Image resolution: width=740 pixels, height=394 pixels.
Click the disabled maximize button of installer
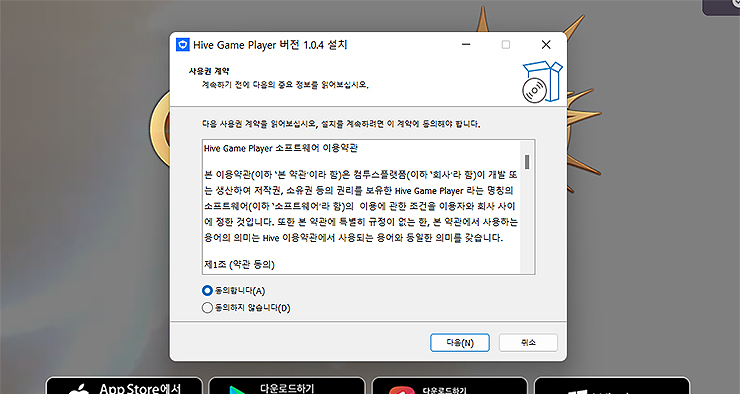[x=505, y=45]
